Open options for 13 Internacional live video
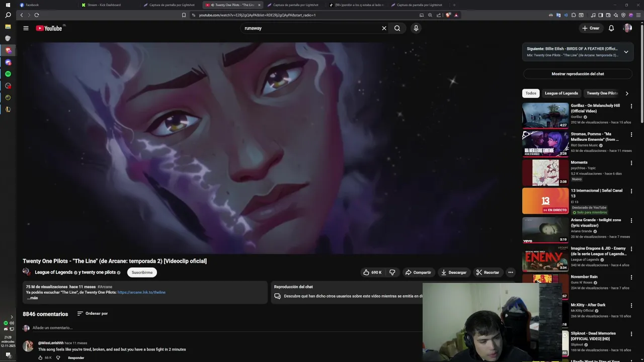644x362 pixels. click(631, 191)
